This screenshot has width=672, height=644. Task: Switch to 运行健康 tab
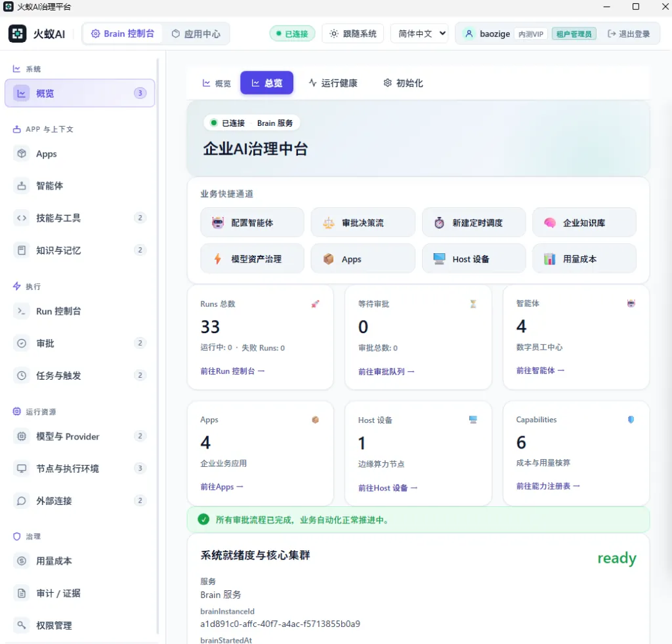point(333,83)
